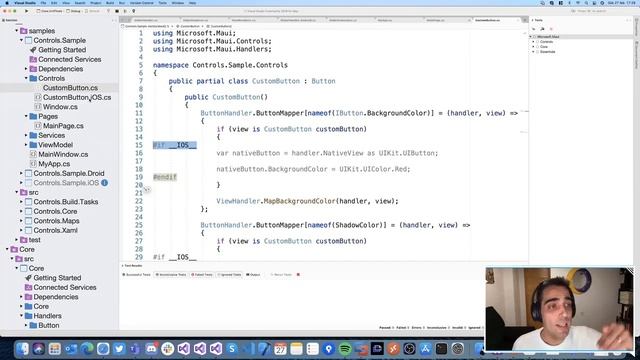This screenshot has width=640, height=360.
Task: Open the Apple menu
Action: click(x=7, y=3)
